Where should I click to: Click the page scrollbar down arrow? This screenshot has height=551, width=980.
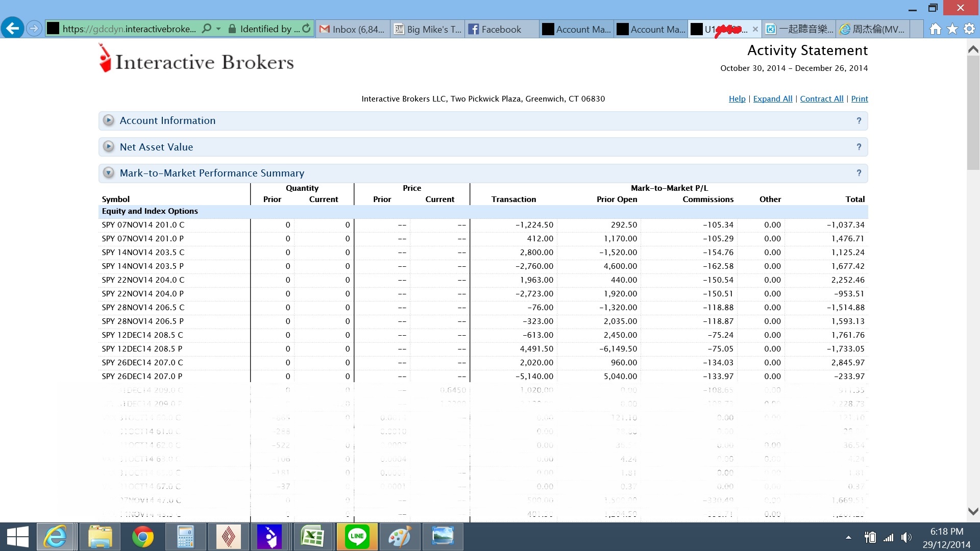coord(973,511)
